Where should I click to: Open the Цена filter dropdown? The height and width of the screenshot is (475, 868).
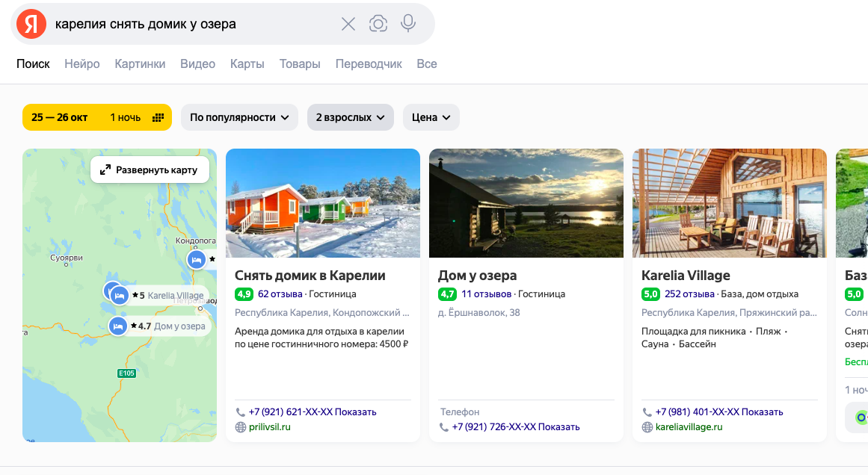coord(431,117)
